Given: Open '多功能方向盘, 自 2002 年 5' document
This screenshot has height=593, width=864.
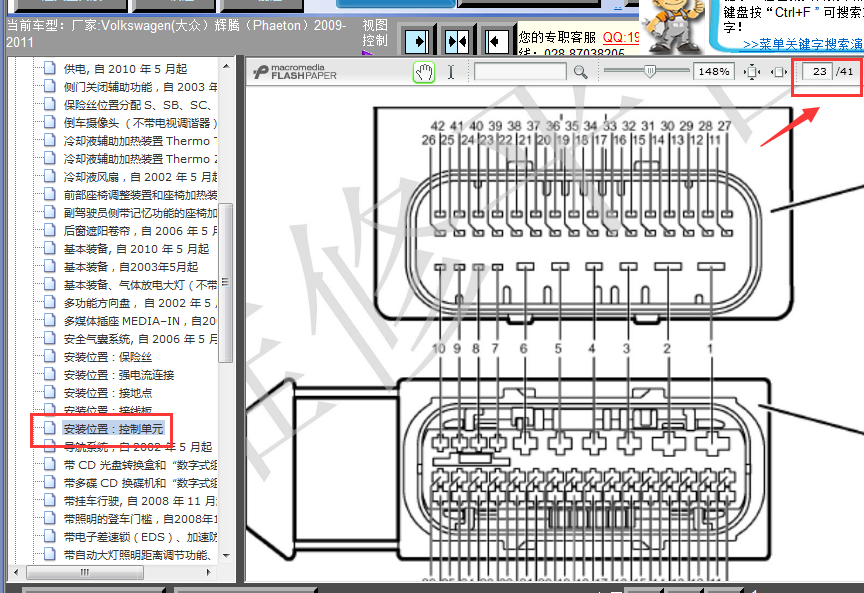Looking at the screenshot, I should (x=141, y=303).
